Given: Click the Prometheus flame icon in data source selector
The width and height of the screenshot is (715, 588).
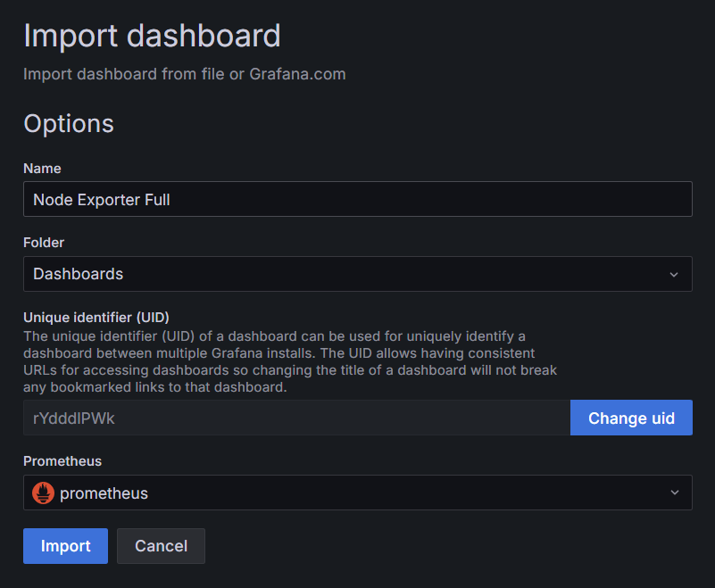Looking at the screenshot, I should 43,493.
